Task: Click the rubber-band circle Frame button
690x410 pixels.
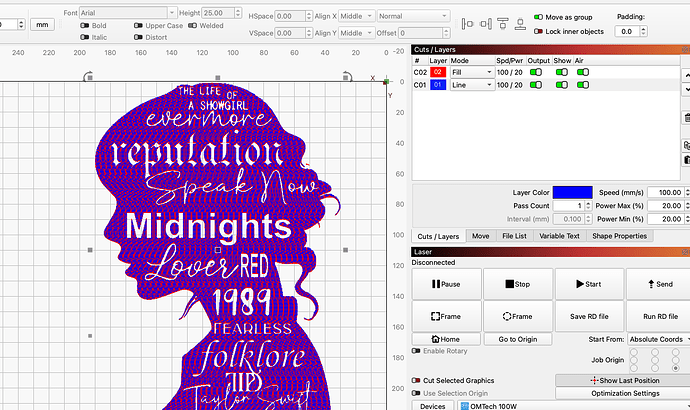Action: tap(517, 316)
